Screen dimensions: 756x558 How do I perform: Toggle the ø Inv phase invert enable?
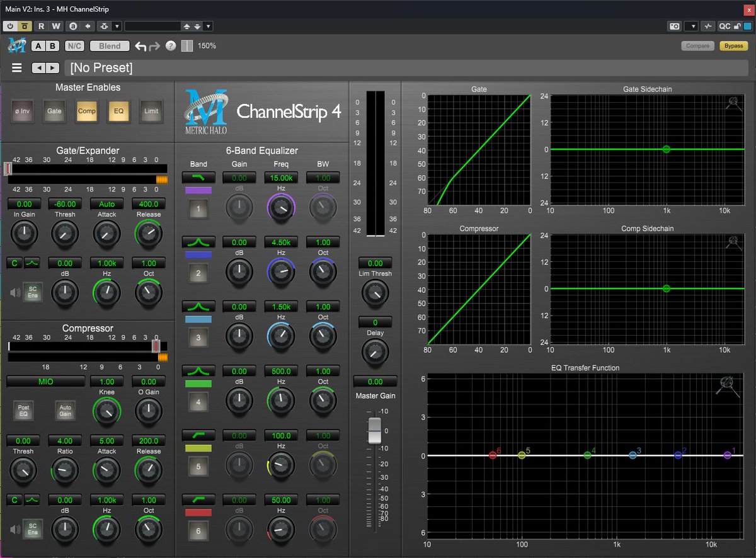[x=22, y=111]
